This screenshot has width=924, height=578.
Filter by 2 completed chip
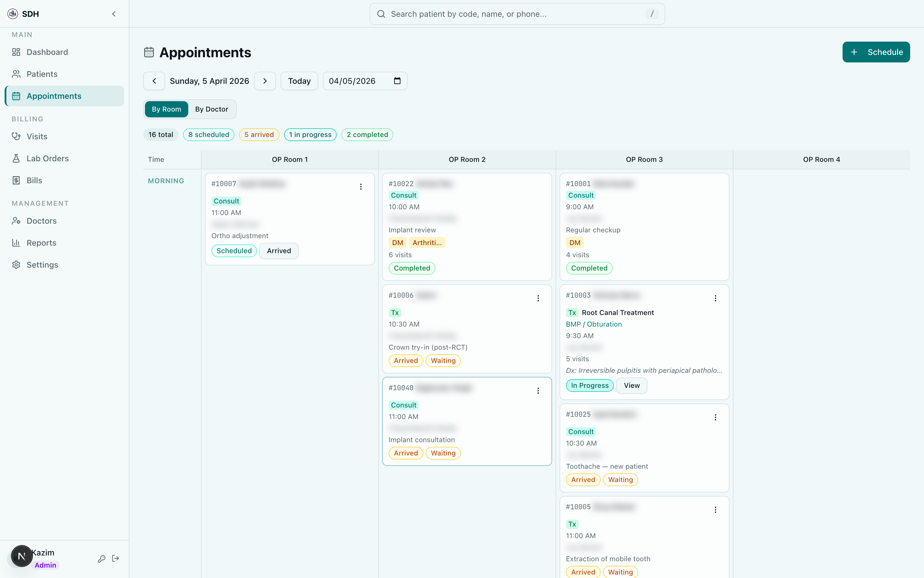click(367, 135)
